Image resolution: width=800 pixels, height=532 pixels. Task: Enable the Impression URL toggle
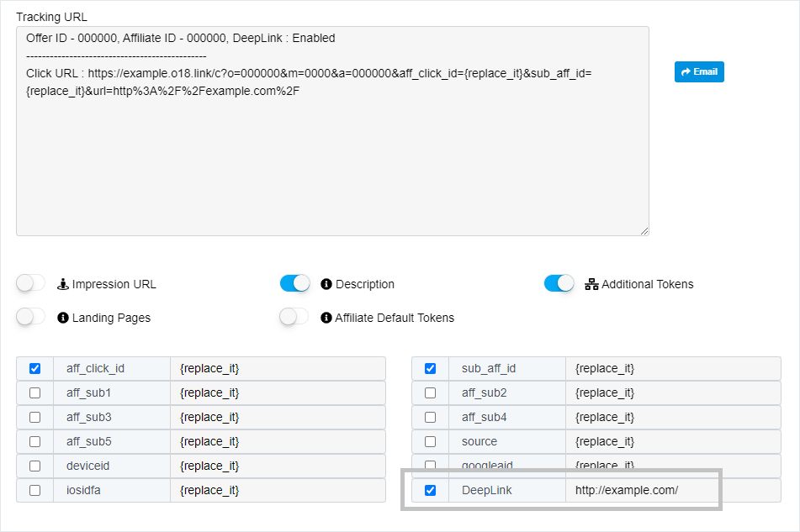coord(31,283)
